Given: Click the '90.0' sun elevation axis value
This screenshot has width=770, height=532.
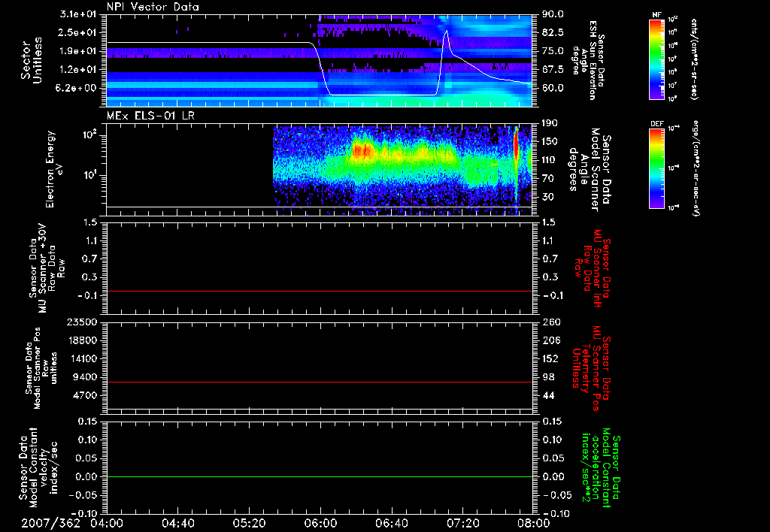Looking at the screenshot, I should tap(553, 14).
